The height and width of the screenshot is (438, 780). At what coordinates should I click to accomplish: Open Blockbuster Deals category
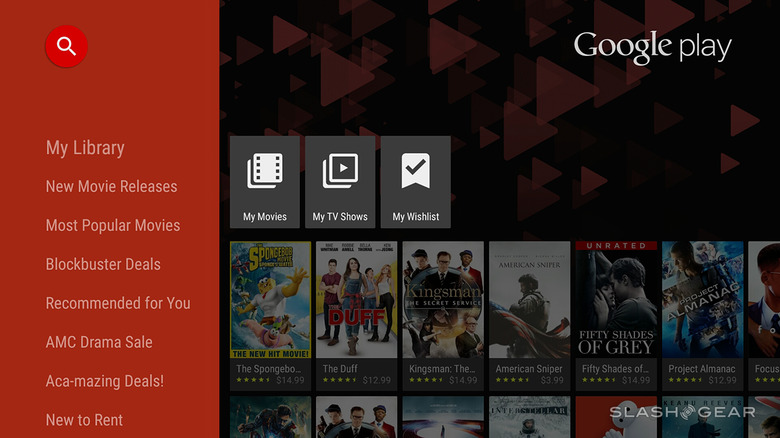click(103, 264)
